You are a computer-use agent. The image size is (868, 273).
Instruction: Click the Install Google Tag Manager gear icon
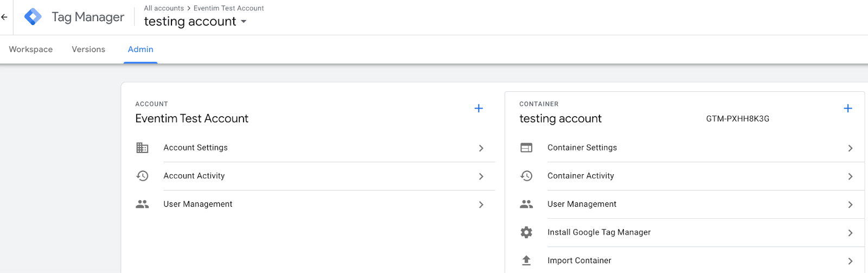tap(526, 232)
